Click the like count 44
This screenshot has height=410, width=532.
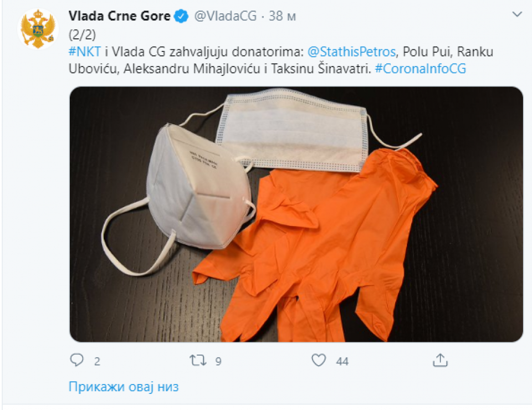pos(342,361)
